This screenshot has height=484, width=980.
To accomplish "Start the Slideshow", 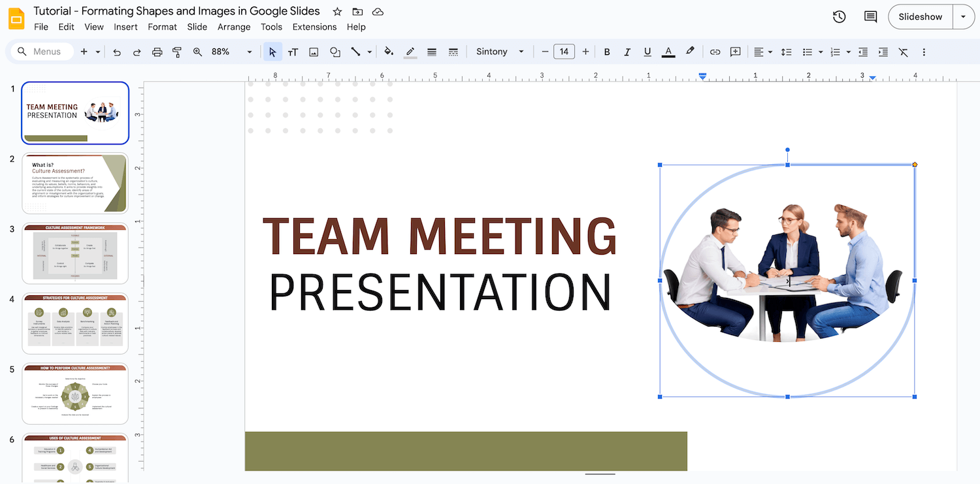I will (x=920, y=16).
